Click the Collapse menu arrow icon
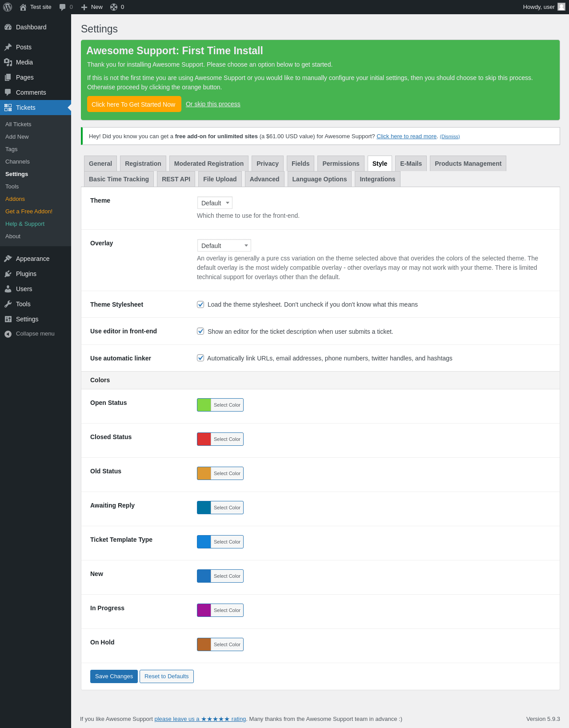 point(8,334)
